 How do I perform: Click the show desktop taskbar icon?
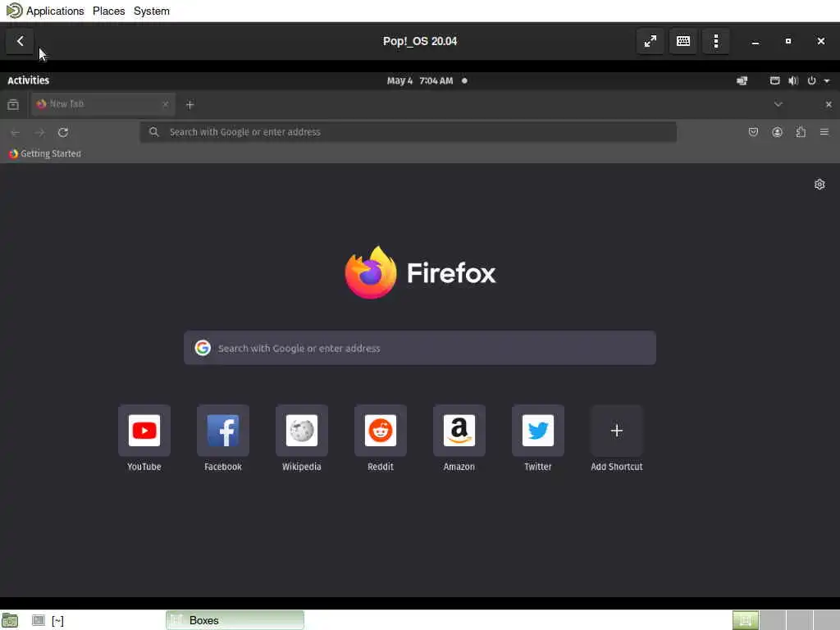[x=10, y=620]
